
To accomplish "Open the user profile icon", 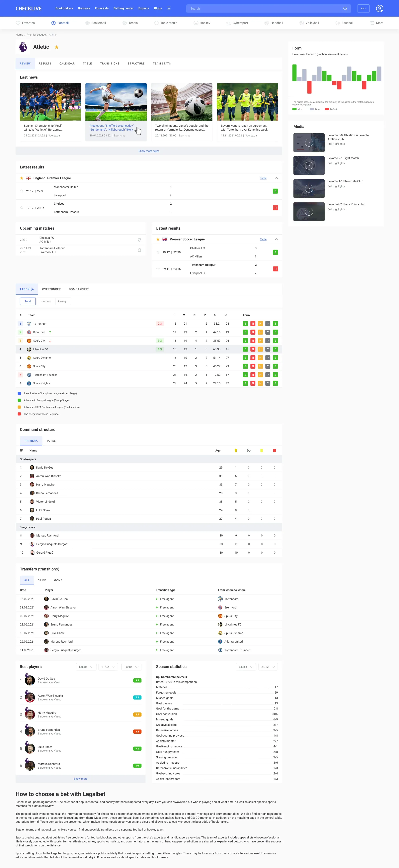I will click(x=379, y=8).
